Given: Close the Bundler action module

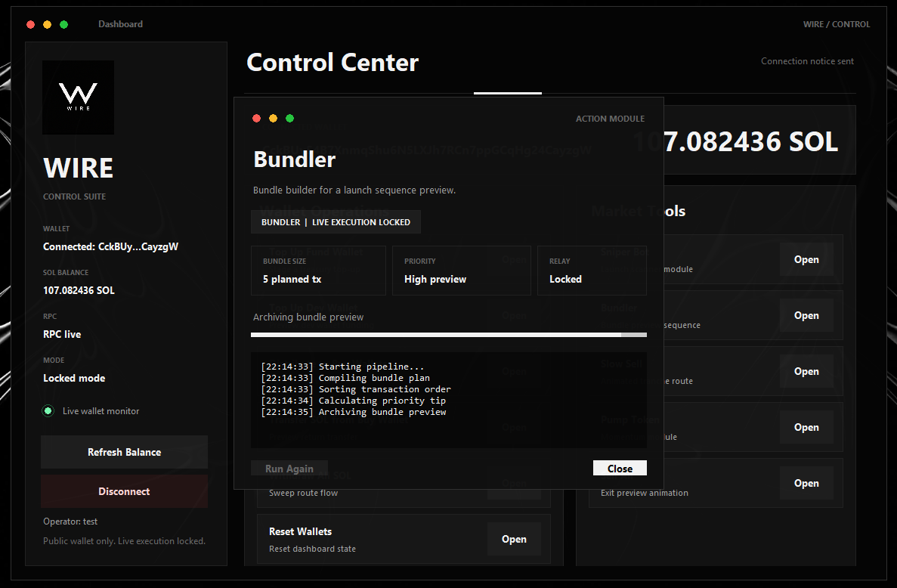Looking at the screenshot, I should tap(620, 468).
